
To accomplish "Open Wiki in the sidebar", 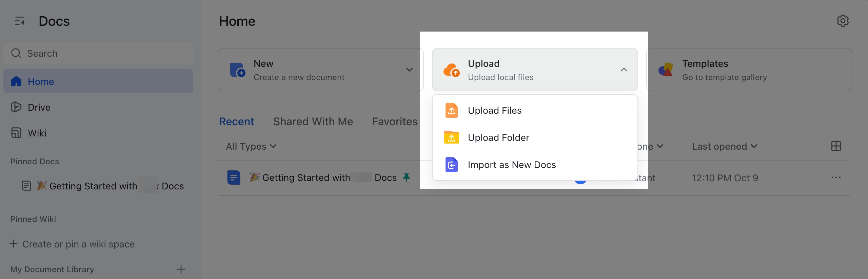I will pos(98,133).
